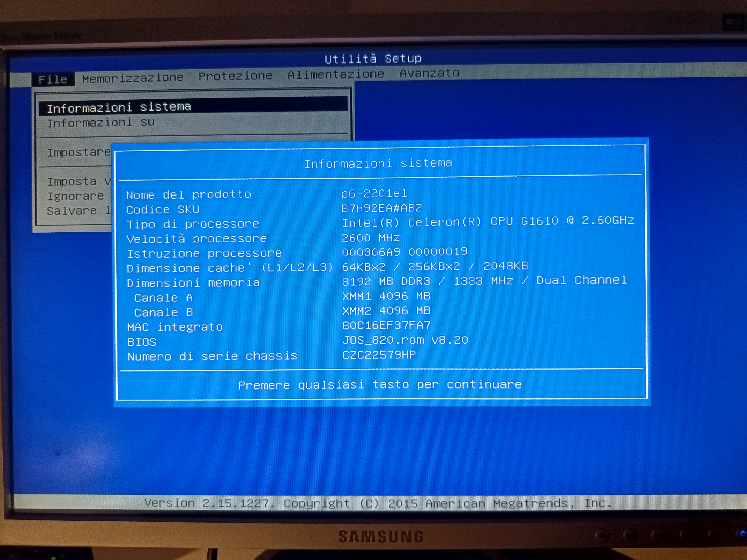
Task: Click the MAC integrato label
Action: [x=175, y=327]
